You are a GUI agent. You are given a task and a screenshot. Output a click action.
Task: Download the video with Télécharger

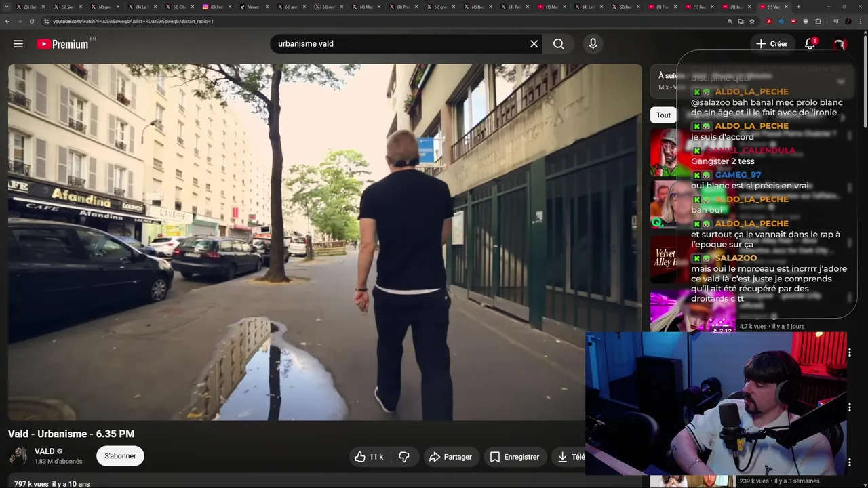pyautogui.click(x=570, y=457)
